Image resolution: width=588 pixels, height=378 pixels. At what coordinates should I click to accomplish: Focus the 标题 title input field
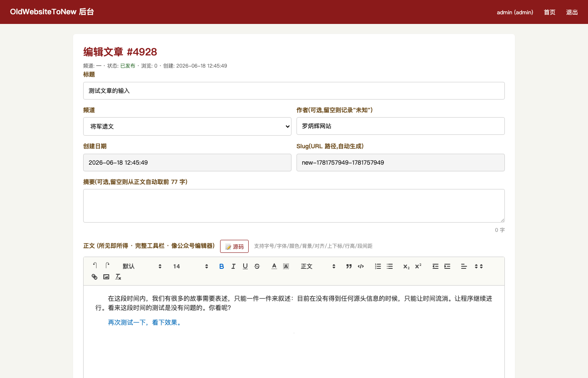click(294, 91)
